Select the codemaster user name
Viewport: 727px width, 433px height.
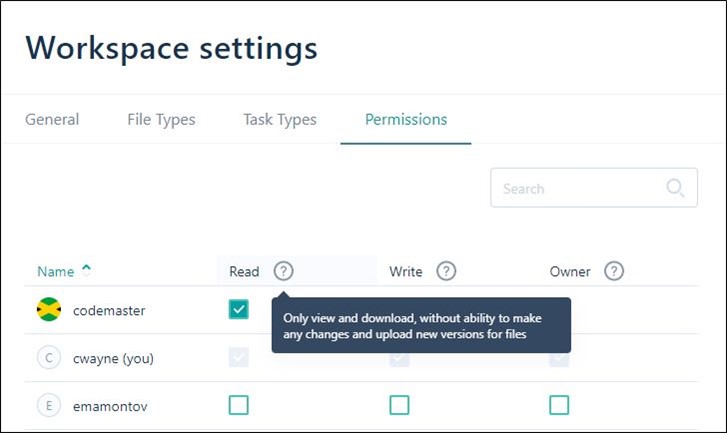click(x=109, y=310)
